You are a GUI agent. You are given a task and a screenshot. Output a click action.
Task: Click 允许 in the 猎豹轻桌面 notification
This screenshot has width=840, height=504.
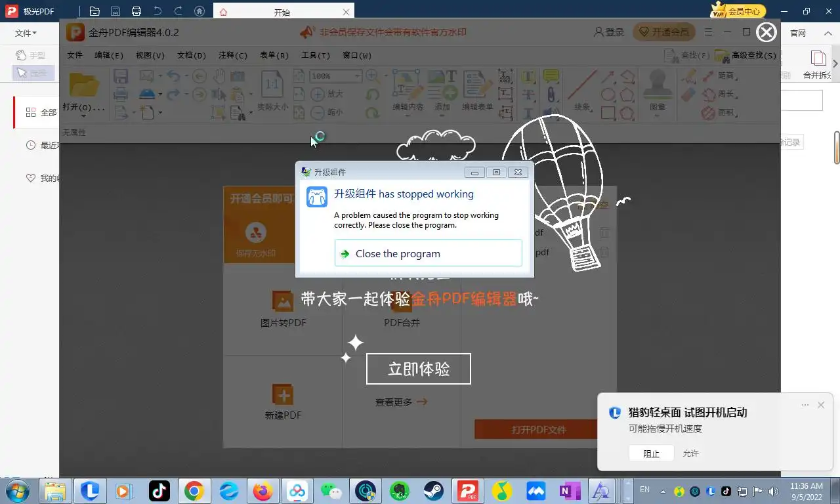pos(690,453)
